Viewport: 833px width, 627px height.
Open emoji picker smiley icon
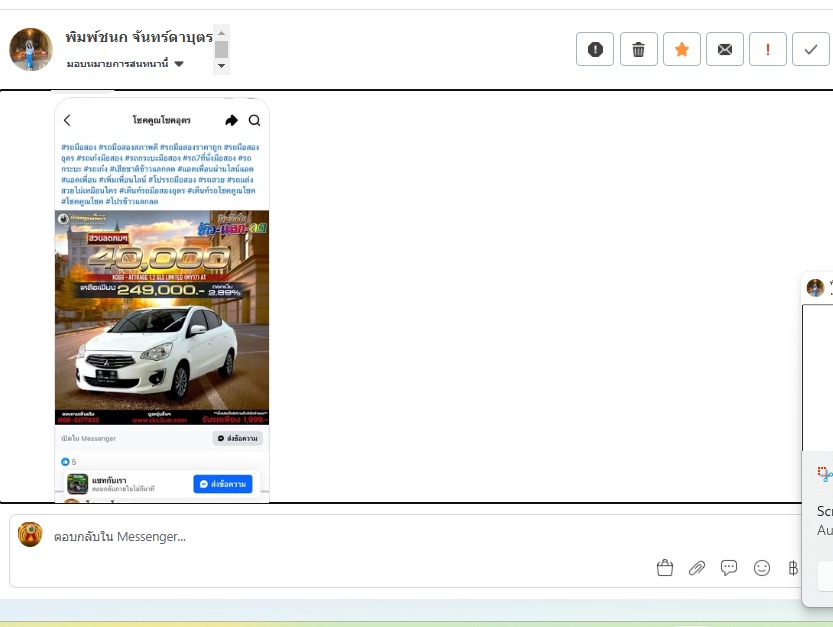click(762, 568)
